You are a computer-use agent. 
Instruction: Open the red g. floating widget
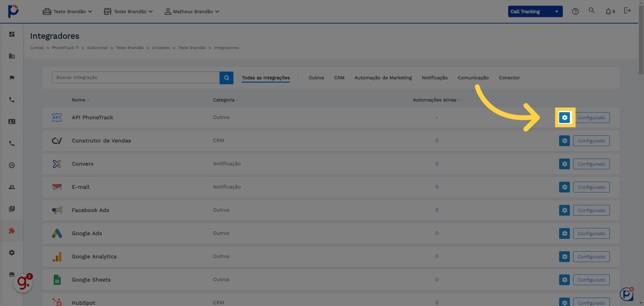pos(23,283)
